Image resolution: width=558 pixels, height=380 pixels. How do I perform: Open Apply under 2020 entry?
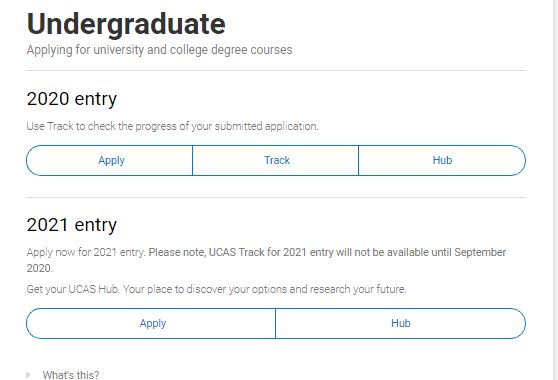pos(109,160)
